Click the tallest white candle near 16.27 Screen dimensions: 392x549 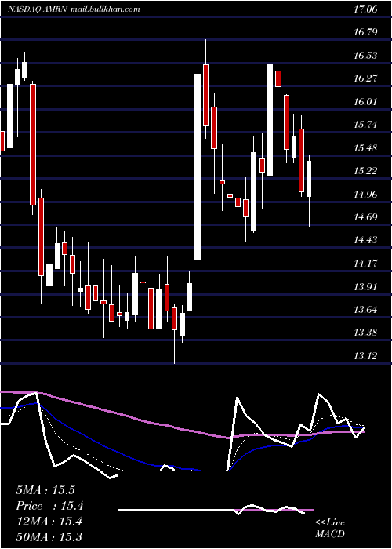[198, 166]
